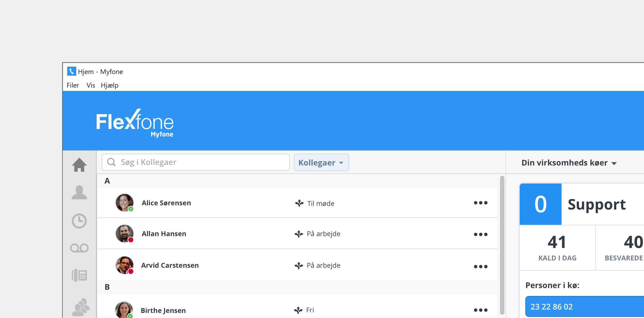
Task: Open more options for Alice Sørensen
Action: (x=480, y=203)
